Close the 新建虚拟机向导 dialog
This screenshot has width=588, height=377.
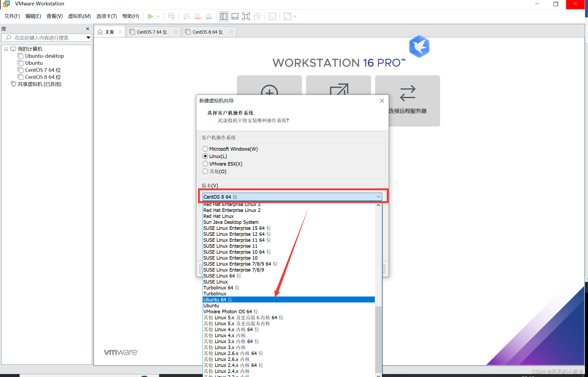(382, 101)
